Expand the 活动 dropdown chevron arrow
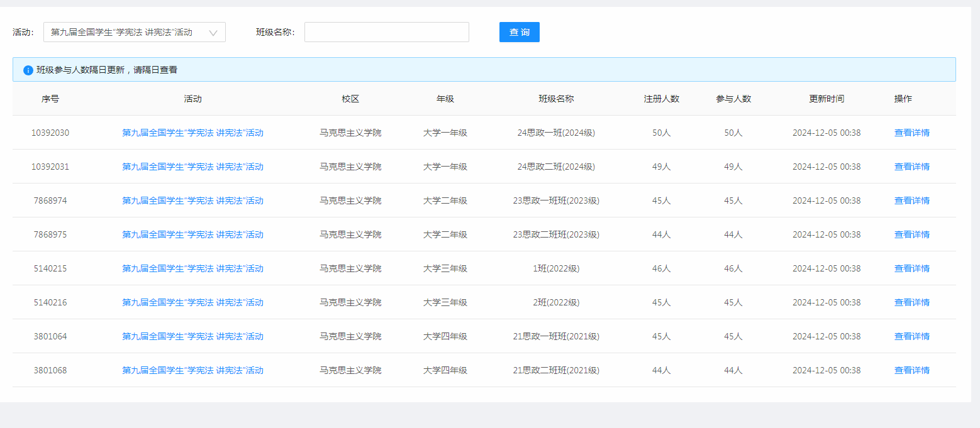Viewport: 980px width, 428px height. pos(213,33)
